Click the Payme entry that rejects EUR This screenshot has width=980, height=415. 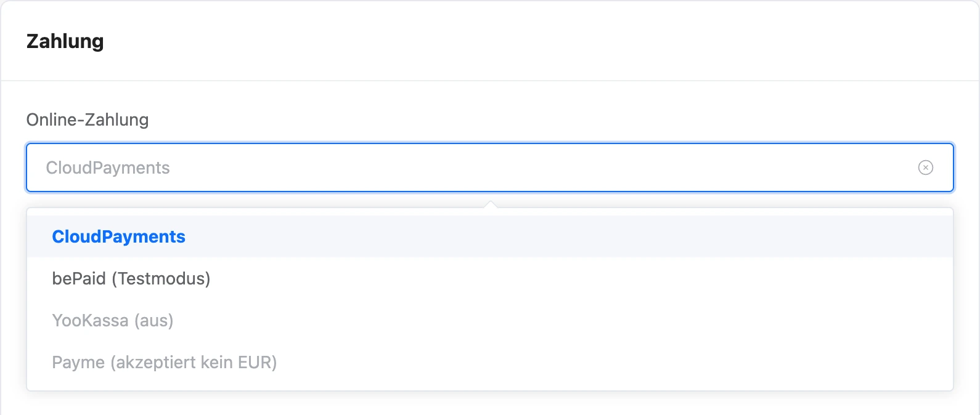pos(490,362)
